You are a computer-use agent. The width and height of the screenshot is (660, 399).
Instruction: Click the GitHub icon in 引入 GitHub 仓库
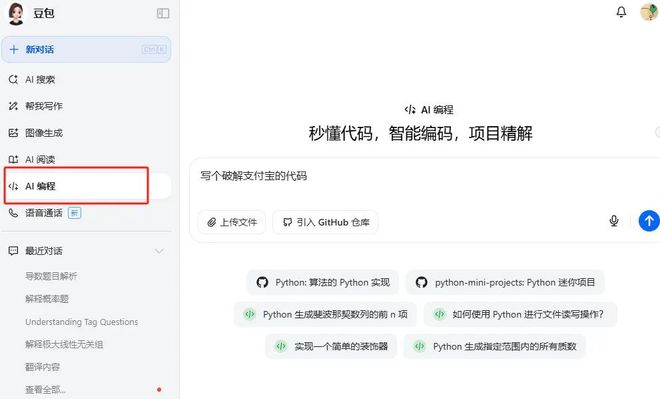click(287, 222)
